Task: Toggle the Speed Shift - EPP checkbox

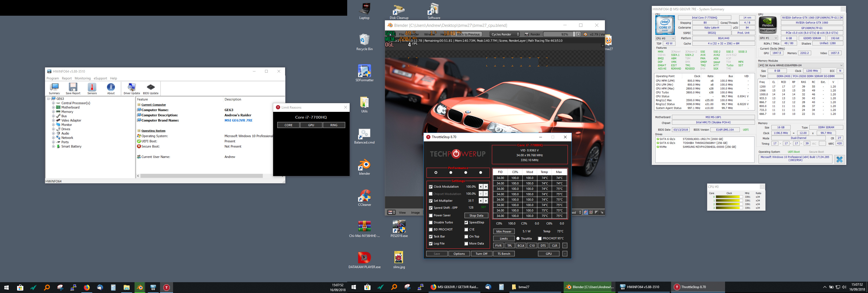Action: pos(431,208)
